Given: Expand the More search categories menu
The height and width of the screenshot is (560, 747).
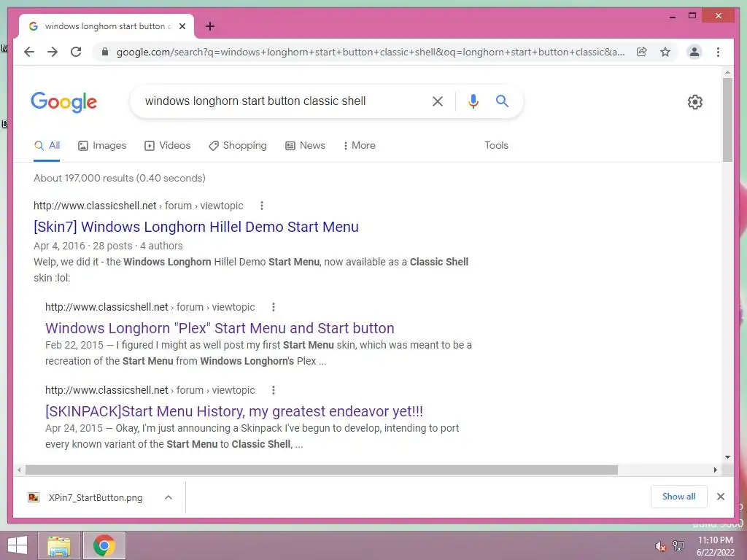Looking at the screenshot, I should click(359, 146).
